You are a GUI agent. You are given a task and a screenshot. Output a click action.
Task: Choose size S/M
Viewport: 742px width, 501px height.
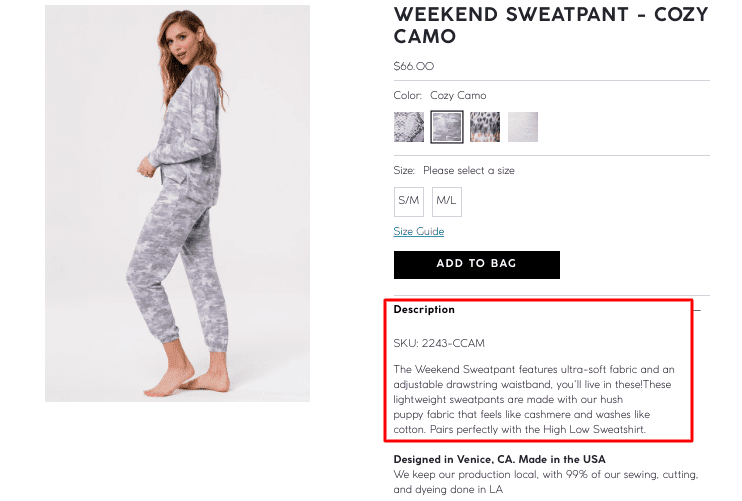click(x=409, y=201)
